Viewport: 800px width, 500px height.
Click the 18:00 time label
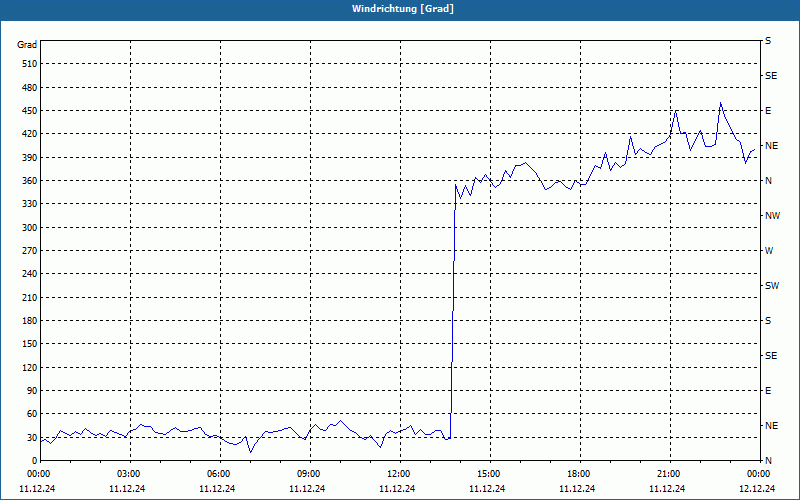pyautogui.click(x=581, y=473)
